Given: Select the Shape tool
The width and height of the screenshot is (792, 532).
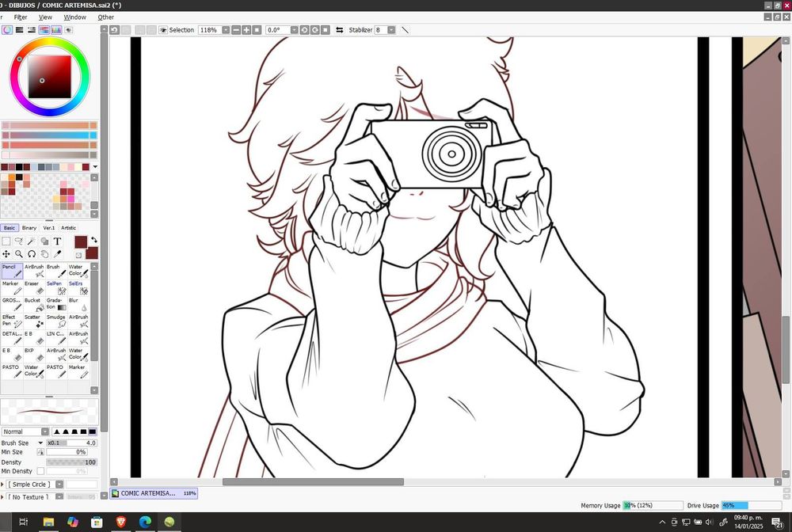Looking at the screenshot, I should [44, 241].
